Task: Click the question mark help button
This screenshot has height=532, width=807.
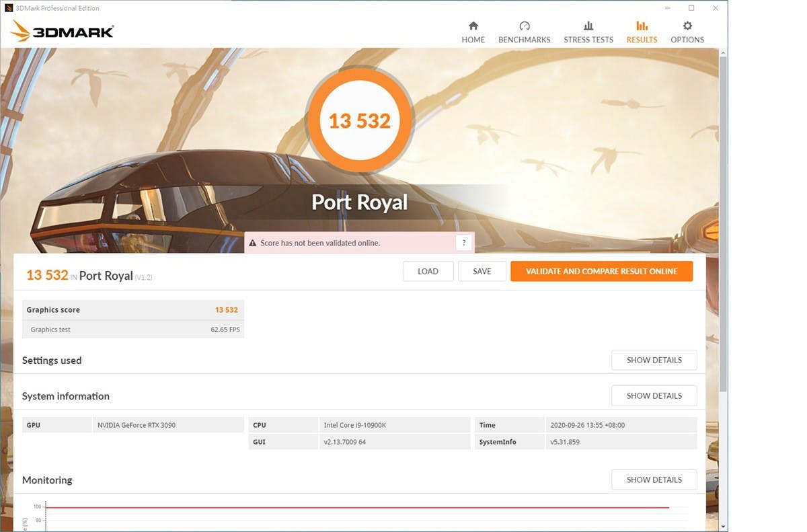Action: [x=463, y=243]
